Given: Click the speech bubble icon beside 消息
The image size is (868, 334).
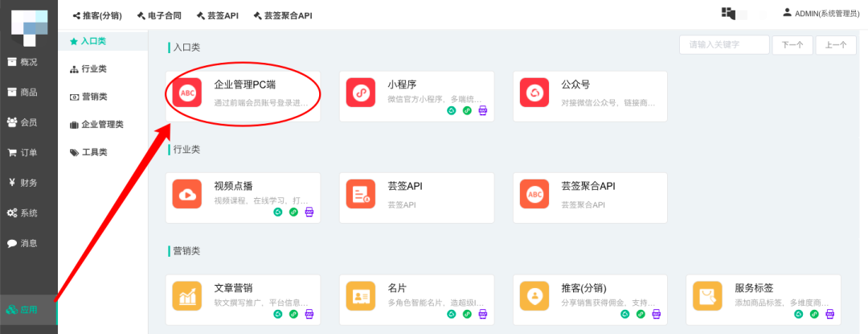Looking at the screenshot, I should tap(11, 242).
